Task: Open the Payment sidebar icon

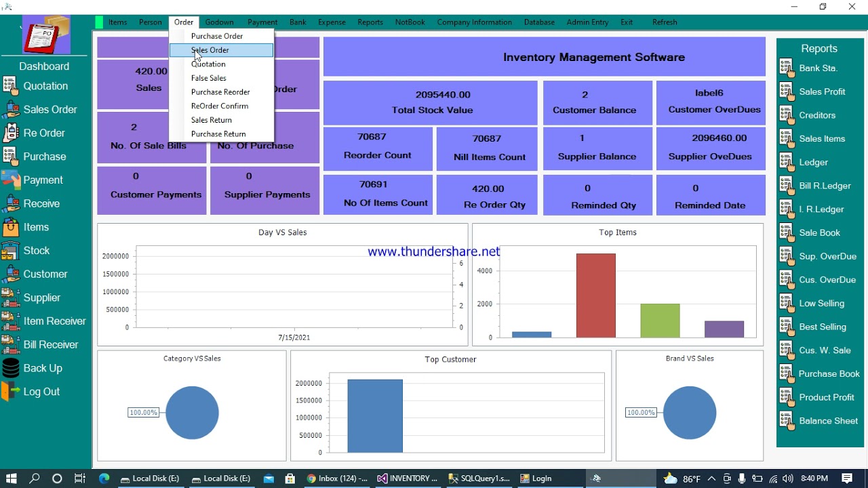Action: coord(10,180)
